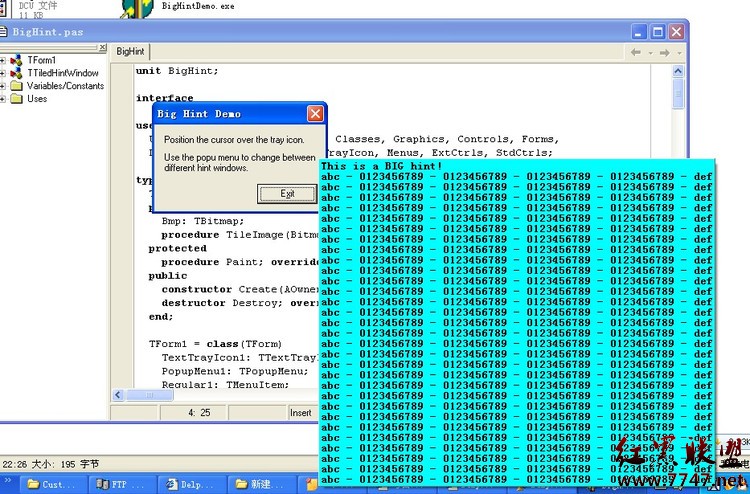Screen dimensions: 750x494
Task: Click the 'unit BigHint;' code line
Action: point(177,71)
